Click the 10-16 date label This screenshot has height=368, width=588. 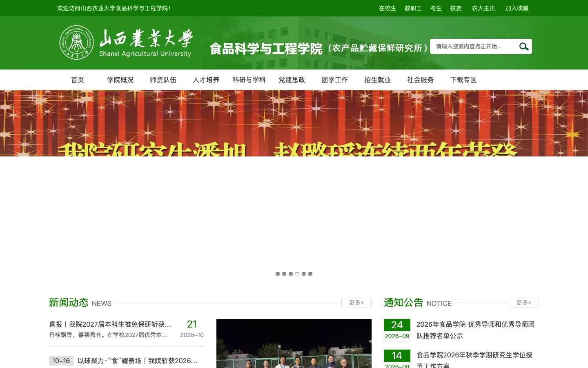pyautogui.click(x=61, y=361)
